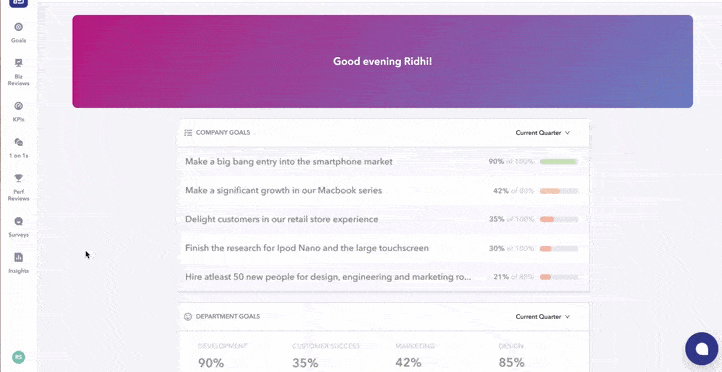This screenshot has height=372, width=722.
Task: Open Biz Reviews from sidebar
Action: coord(18,63)
